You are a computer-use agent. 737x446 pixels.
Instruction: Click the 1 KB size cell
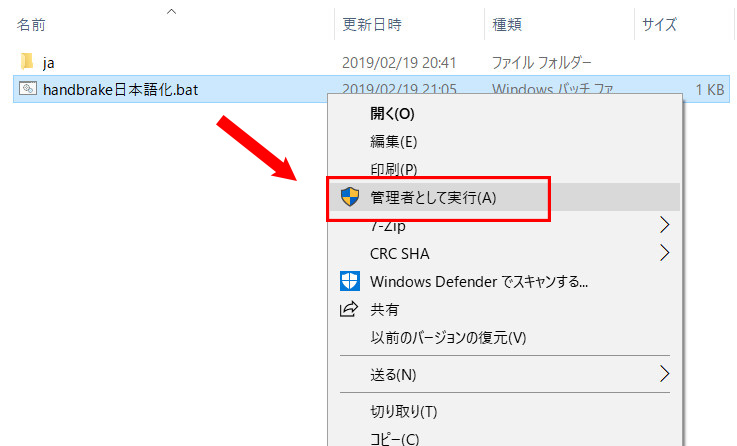[710, 89]
